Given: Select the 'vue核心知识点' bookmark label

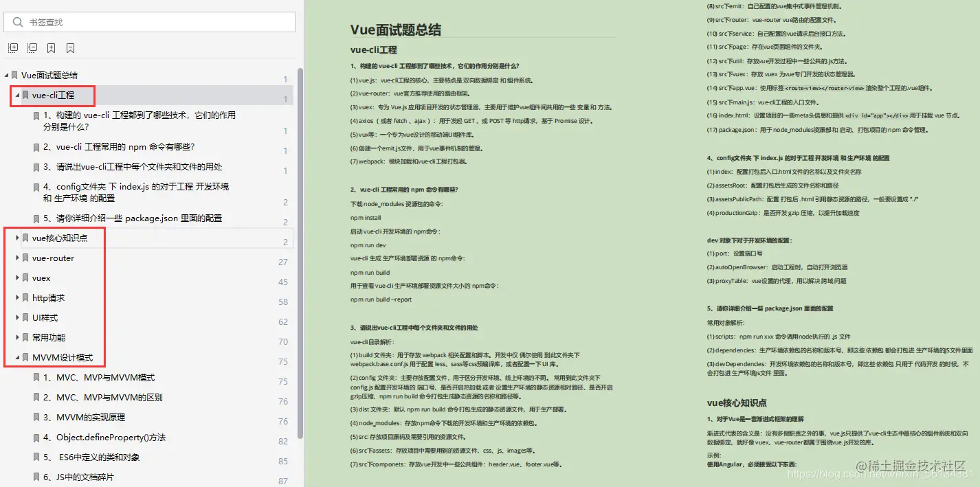Looking at the screenshot, I should (60, 238).
